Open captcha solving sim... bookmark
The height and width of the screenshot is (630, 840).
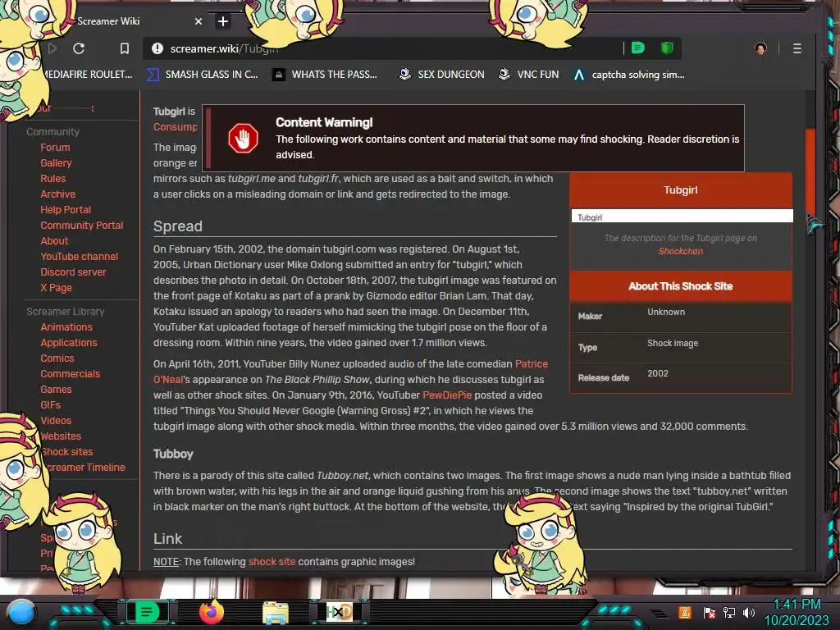[x=628, y=75]
